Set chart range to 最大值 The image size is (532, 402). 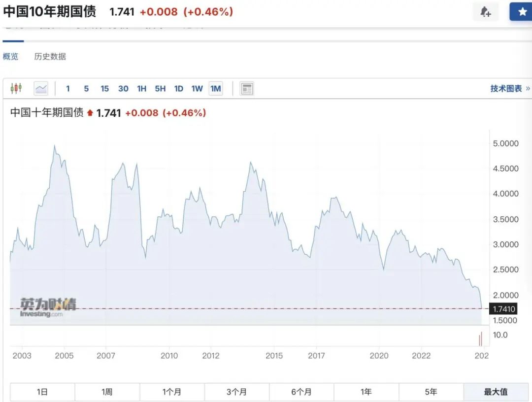(x=496, y=392)
